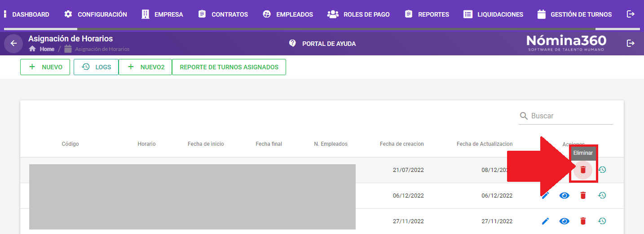Screen dimensions: 644x234
Task: Click the gear icon beside CONFIGURACIÓN
Action: (x=68, y=14)
